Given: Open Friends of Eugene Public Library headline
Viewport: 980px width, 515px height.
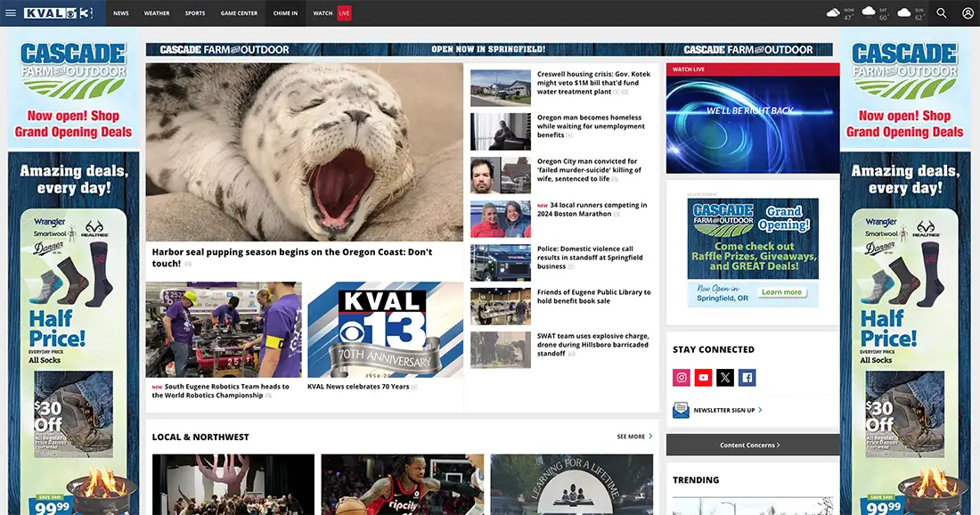Looking at the screenshot, I should coord(593,296).
